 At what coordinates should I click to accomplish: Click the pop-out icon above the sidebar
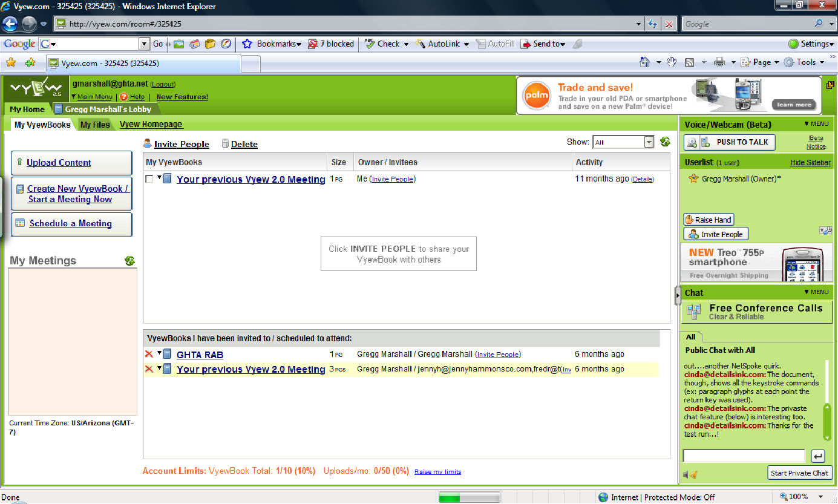(x=830, y=85)
